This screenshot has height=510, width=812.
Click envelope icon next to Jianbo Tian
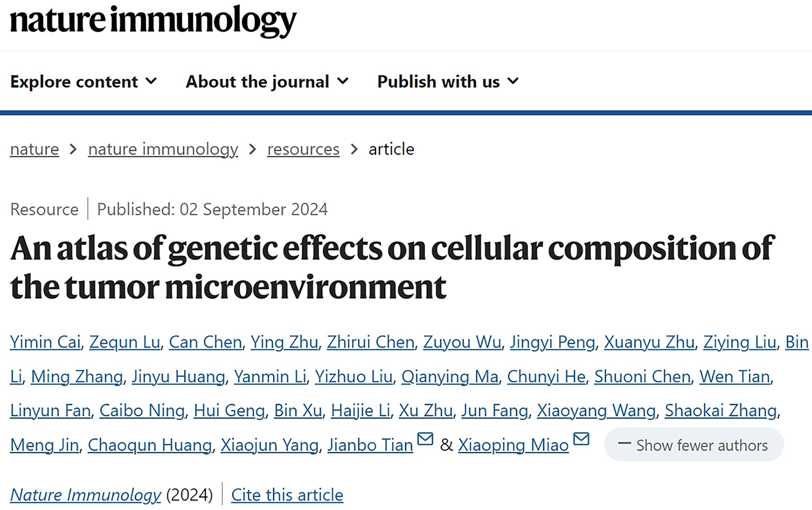point(425,439)
